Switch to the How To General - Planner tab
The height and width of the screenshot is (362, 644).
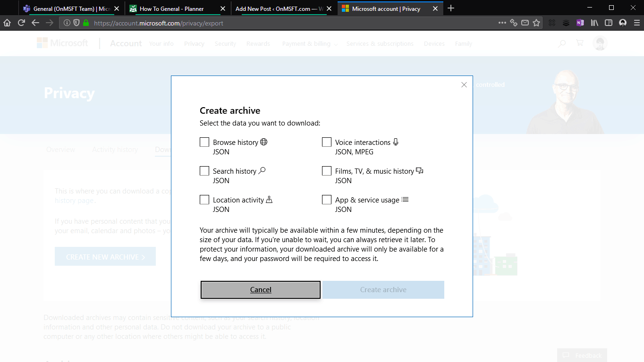(x=178, y=8)
